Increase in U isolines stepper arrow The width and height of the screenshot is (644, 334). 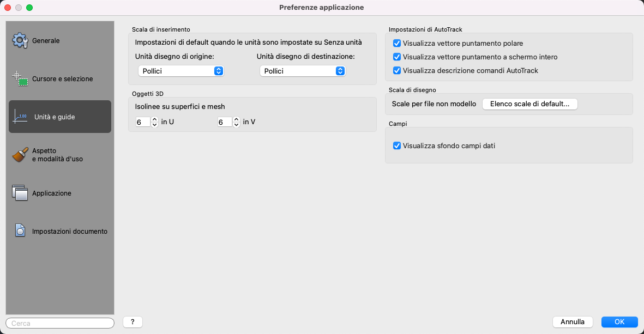154,119
